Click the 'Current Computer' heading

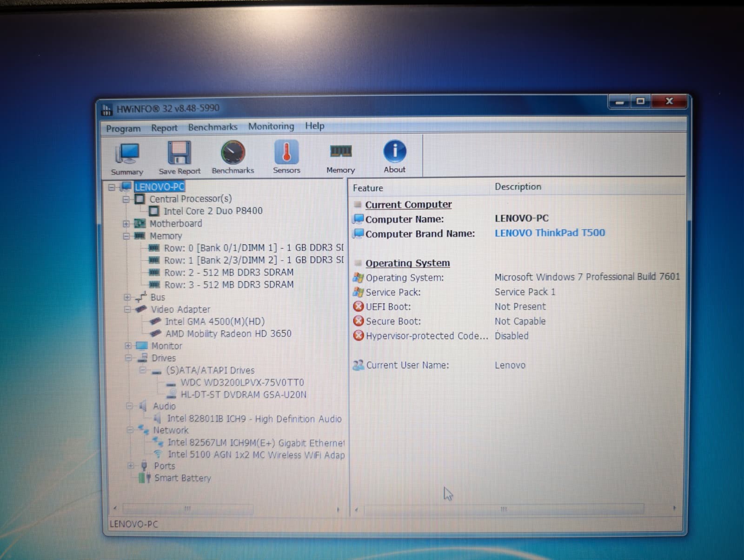coord(408,205)
